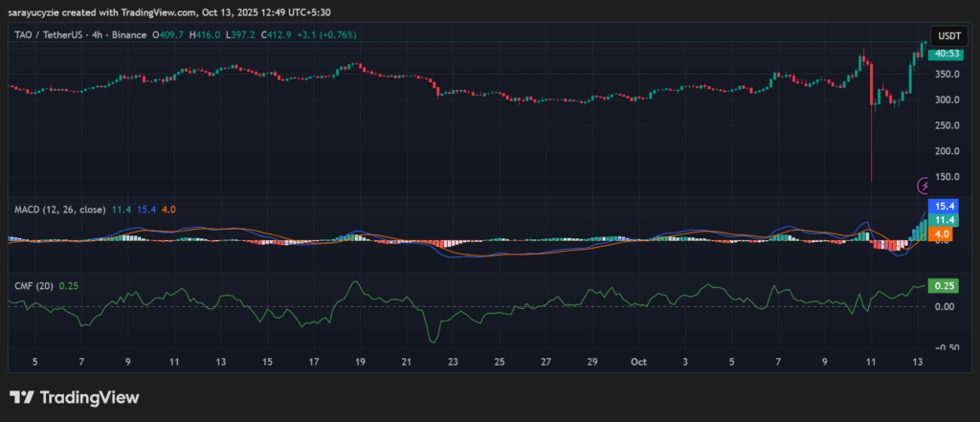Click the date 19 on time axis

click(x=359, y=363)
